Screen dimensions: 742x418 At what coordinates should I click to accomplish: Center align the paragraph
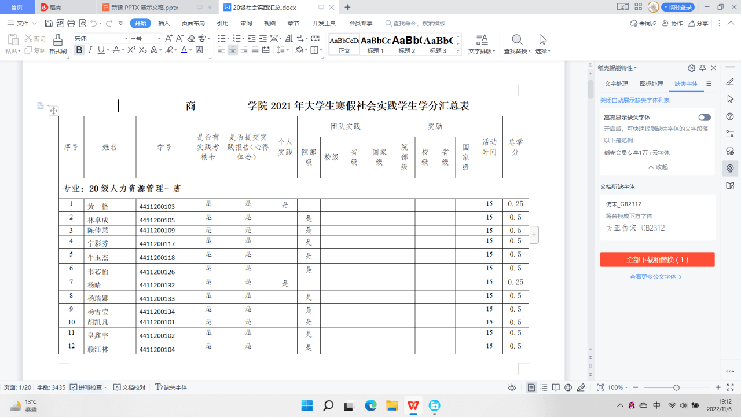[232, 50]
